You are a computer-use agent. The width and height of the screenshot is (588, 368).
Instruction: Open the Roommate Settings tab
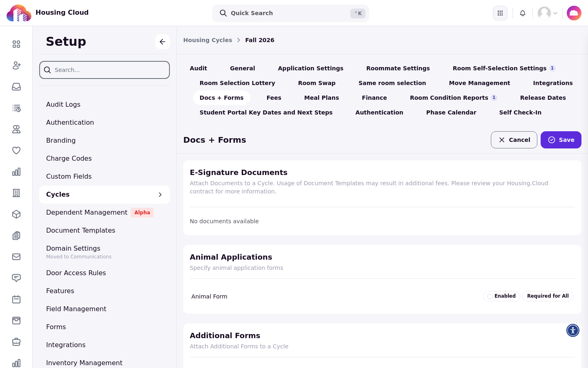pyautogui.click(x=398, y=68)
